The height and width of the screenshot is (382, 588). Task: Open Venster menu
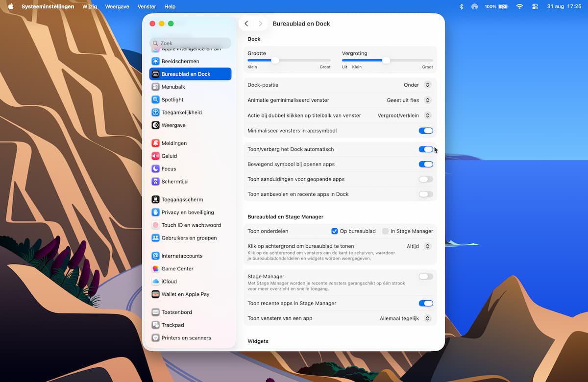tap(147, 6)
